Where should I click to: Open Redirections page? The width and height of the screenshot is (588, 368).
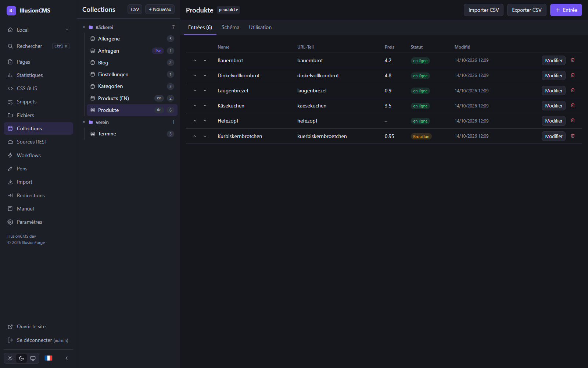click(x=38, y=195)
